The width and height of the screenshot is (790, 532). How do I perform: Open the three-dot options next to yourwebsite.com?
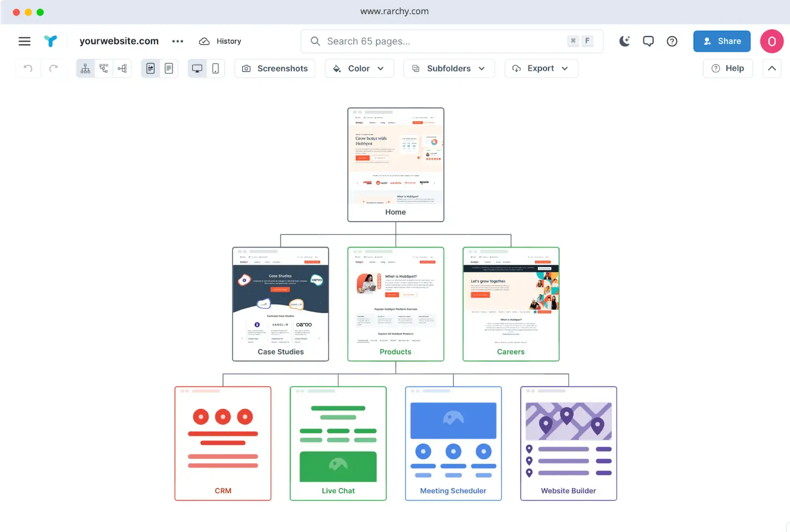tap(178, 41)
